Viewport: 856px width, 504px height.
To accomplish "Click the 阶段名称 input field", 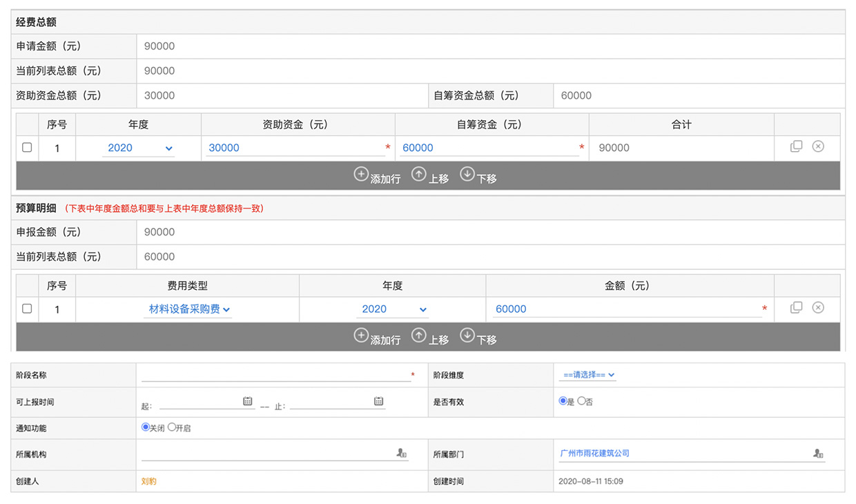I will 275,375.
